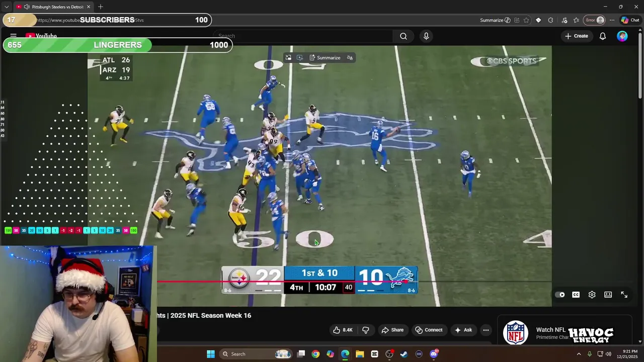The image size is (644, 362).
Task: Click the Summarize button in the address bar
Action: tap(495, 20)
